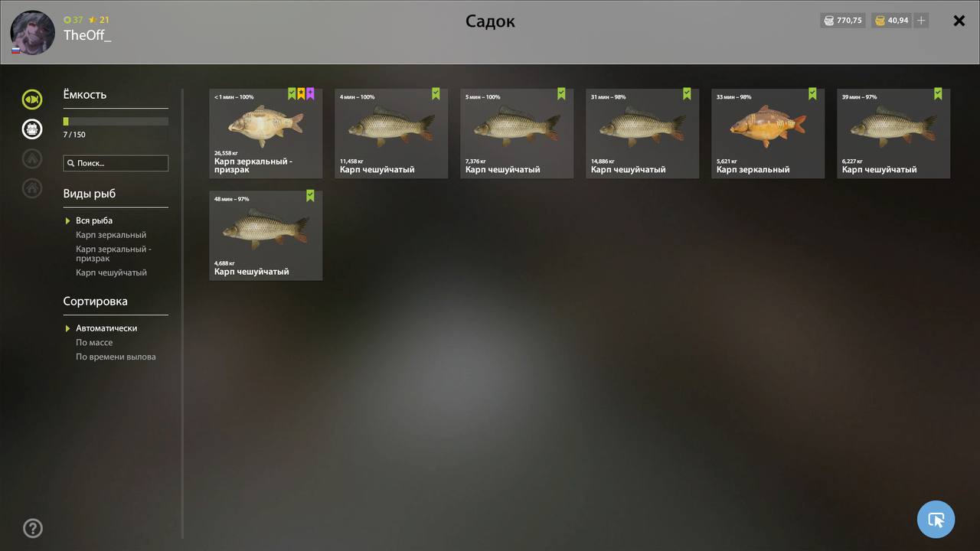
Task: Click the campfire sidebar icon
Action: tap(32, 158)
